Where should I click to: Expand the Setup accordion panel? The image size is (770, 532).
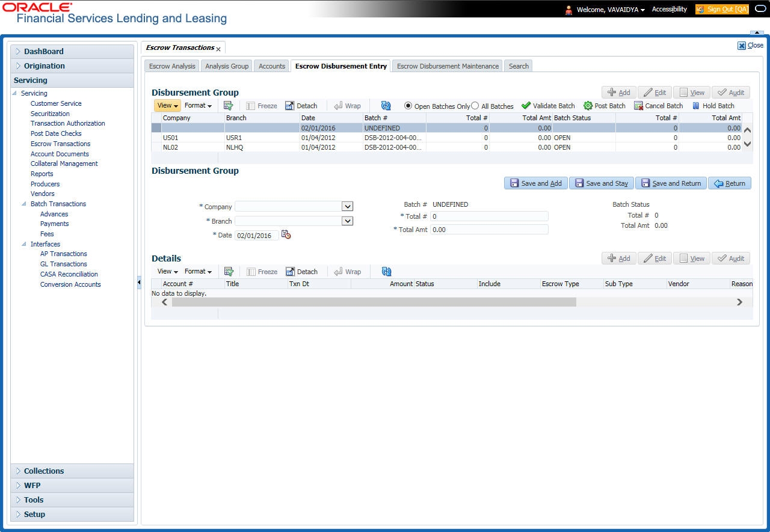(72, 515)
